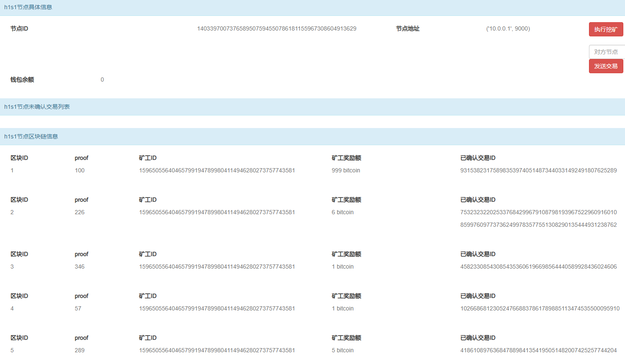Select transaction ID starting with 93153823
The image size is (625, 364).
tap(539, 170)
